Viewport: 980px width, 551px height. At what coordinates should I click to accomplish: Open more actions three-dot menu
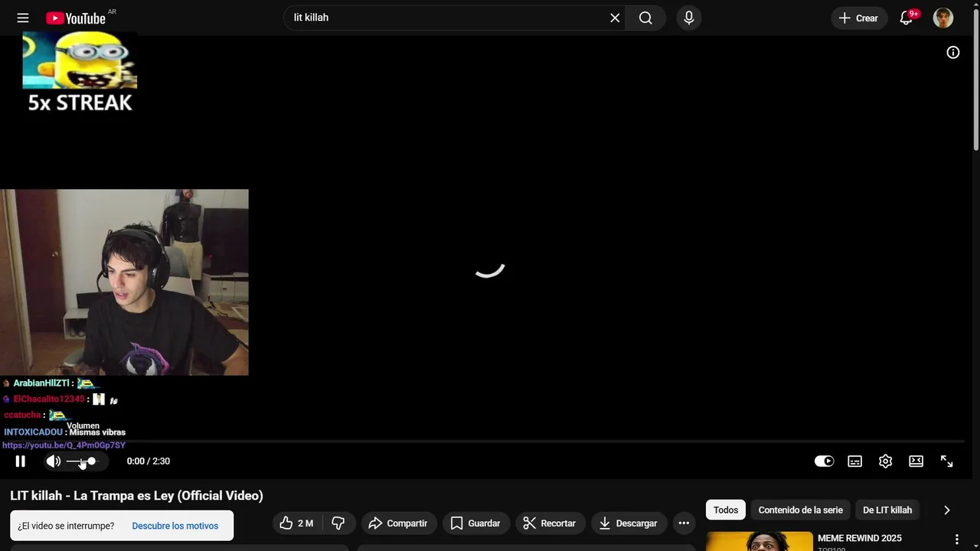(684, 523)
